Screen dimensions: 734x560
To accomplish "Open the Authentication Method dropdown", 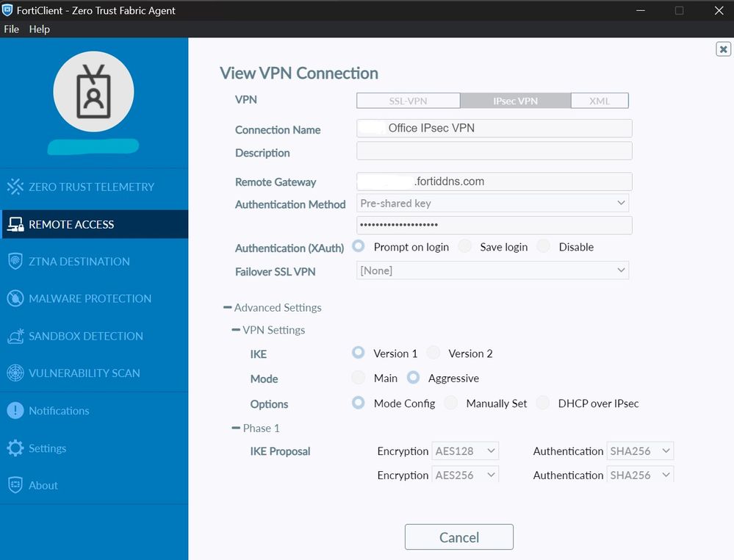I will [x=492, y=204].
